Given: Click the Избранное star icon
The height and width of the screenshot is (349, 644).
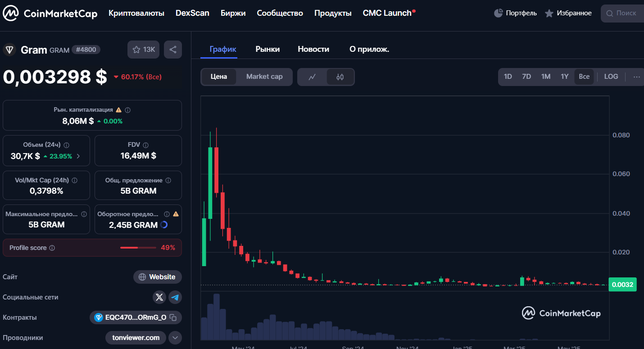Looking at the screenshot, I should pyautogui.click(x=549, y=14).
